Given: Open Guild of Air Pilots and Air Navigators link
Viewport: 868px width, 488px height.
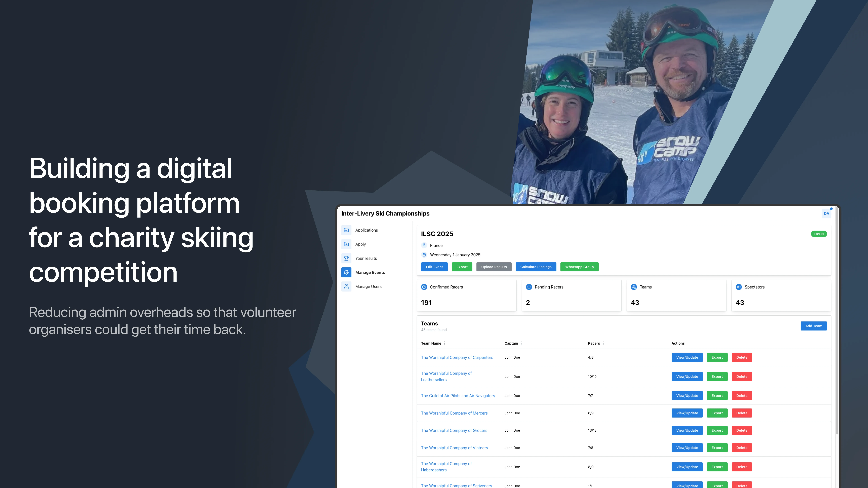Looking at the screenshot, I should pos(458,396).
